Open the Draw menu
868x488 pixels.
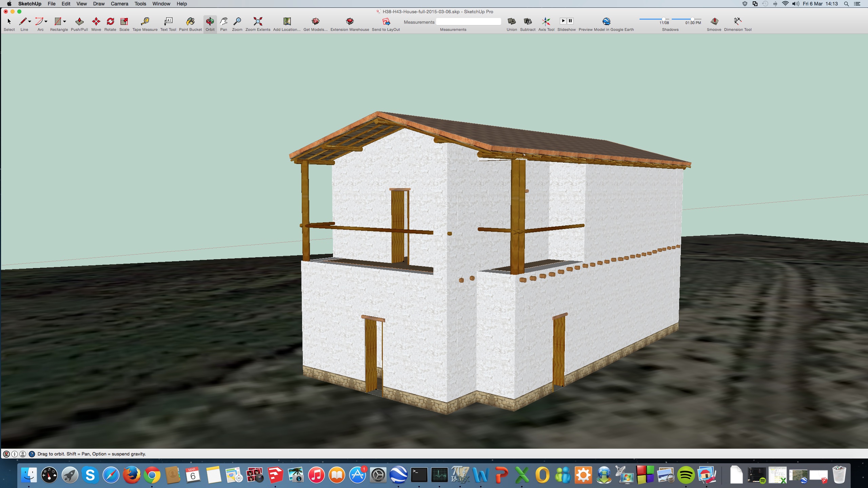click(99, 4)
